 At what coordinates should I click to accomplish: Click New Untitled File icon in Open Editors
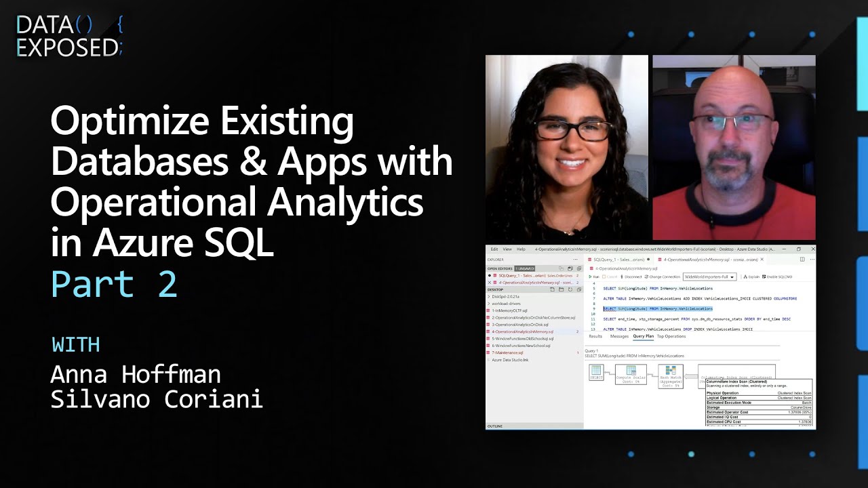point(561,268)
